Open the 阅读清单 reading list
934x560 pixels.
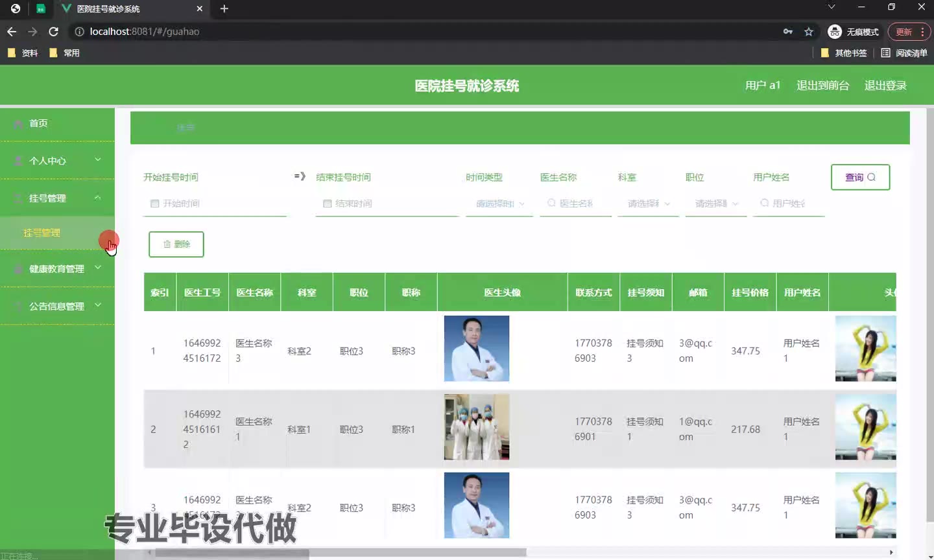[904, 53]
